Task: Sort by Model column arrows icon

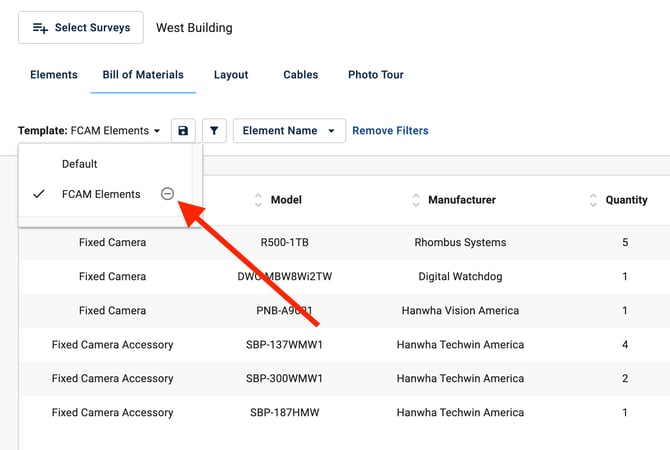Action: tap(258, 201)
